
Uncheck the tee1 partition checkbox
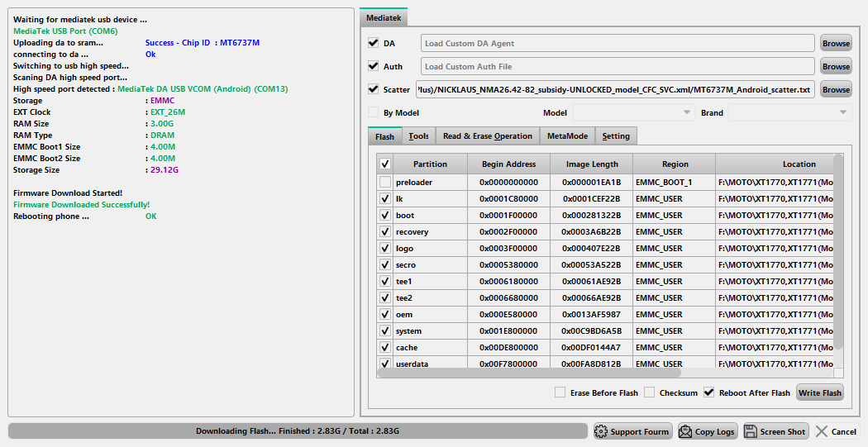[x=385, y=281]
